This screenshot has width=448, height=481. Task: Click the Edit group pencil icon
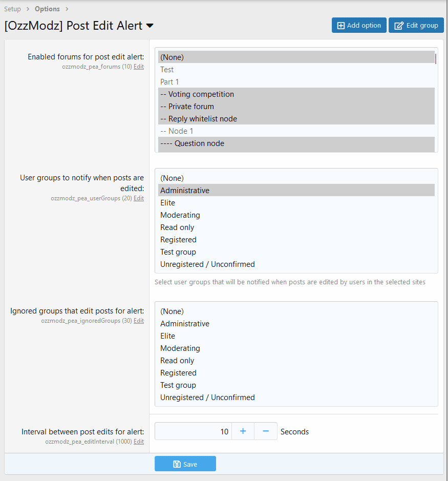click(398, 25)
